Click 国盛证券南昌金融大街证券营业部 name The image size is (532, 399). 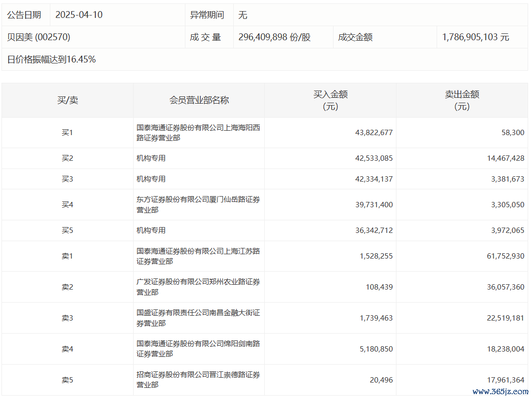coord(198,318)
